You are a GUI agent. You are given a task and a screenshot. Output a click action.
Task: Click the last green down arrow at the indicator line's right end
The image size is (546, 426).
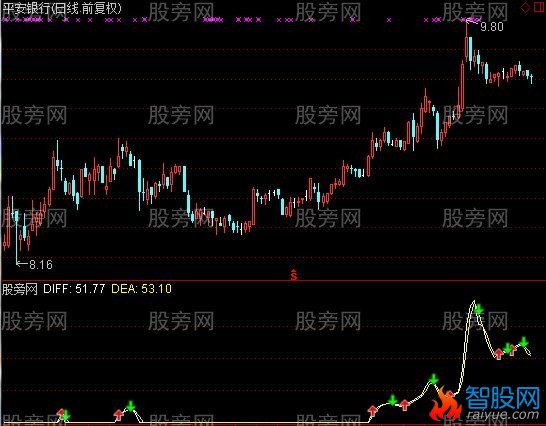524,342
